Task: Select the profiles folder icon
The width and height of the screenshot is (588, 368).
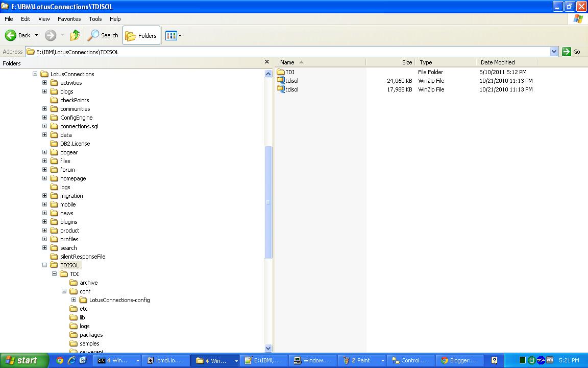Action: tap(54, 239)
